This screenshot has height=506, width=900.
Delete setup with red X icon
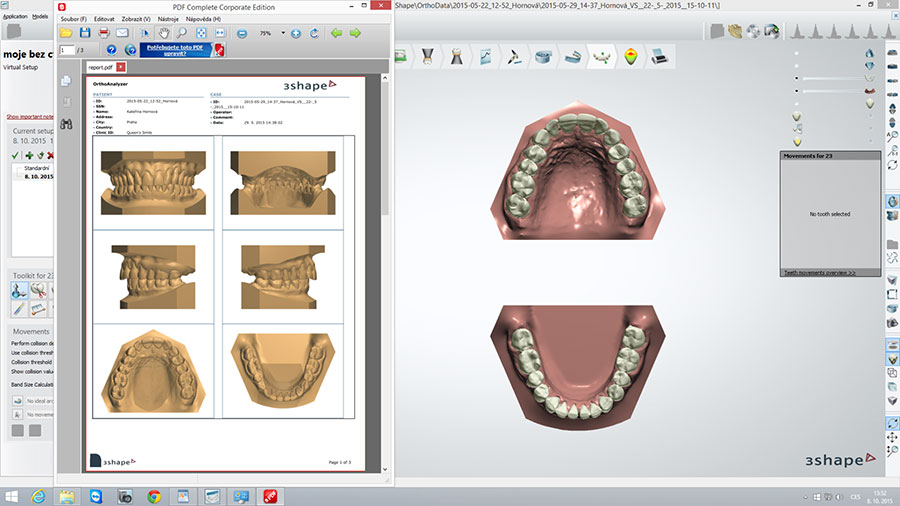click(x=51, y=155)
